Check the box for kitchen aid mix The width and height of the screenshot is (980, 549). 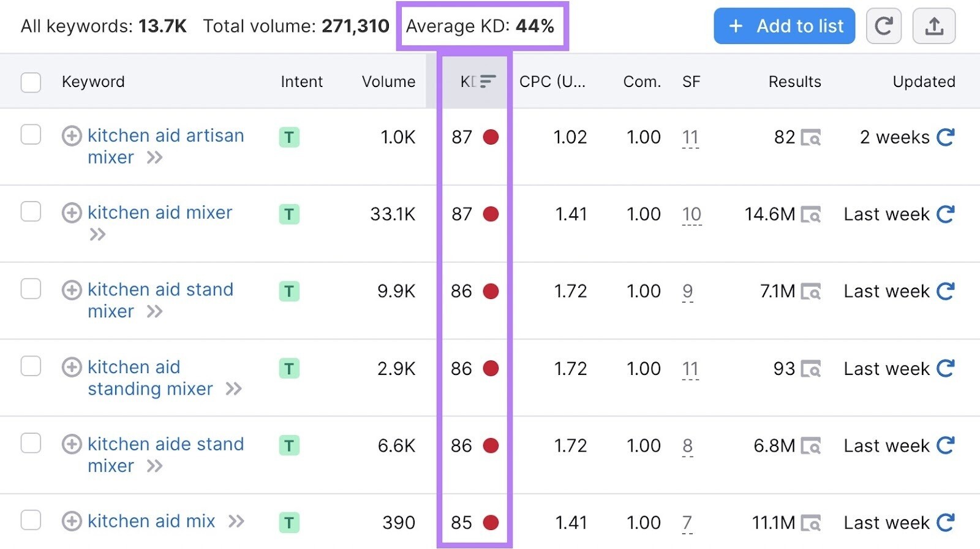(x=31, y=521)
